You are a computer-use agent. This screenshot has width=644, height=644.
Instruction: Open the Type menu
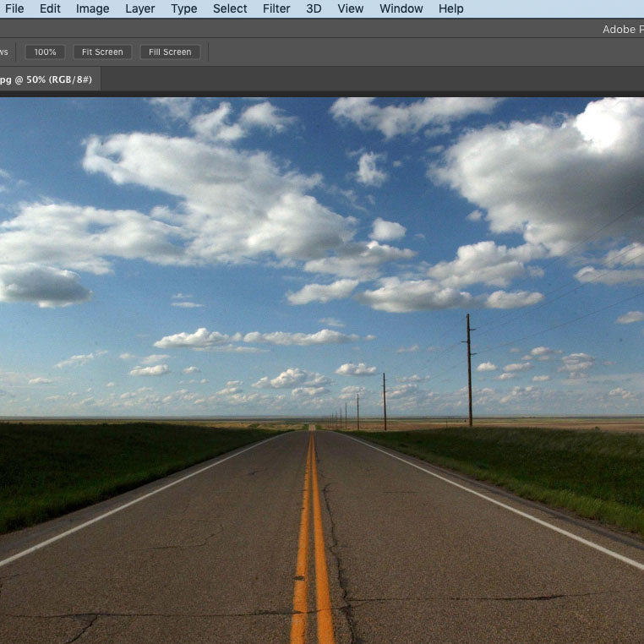click(x=183, y=8)
